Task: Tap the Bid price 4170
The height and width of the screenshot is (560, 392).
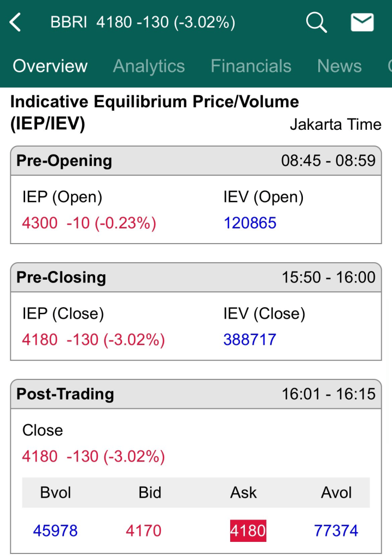Action: (x=144, y=530)
